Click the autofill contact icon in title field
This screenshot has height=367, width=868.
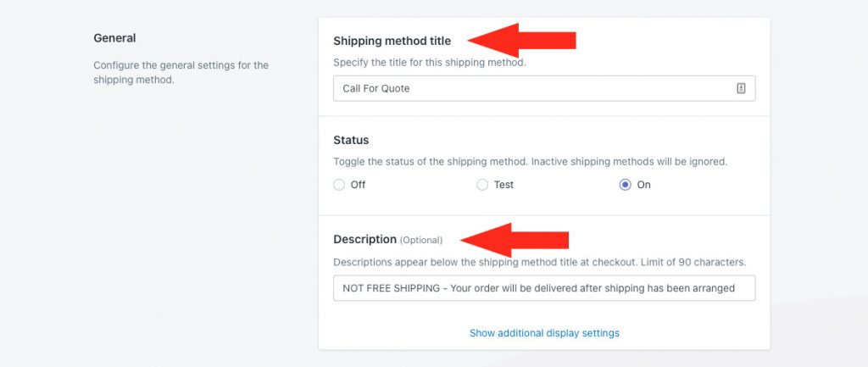tap(741, 88)
